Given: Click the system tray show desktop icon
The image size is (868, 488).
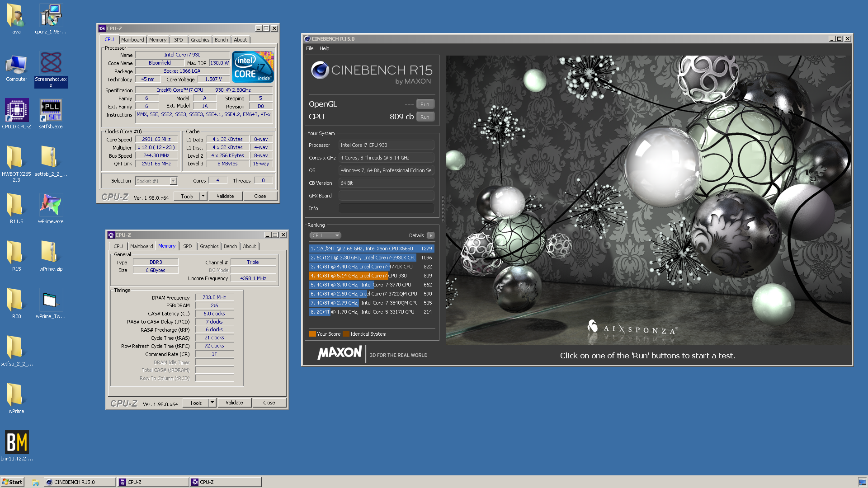Looking at the screenshot, I should pos(862,482).
